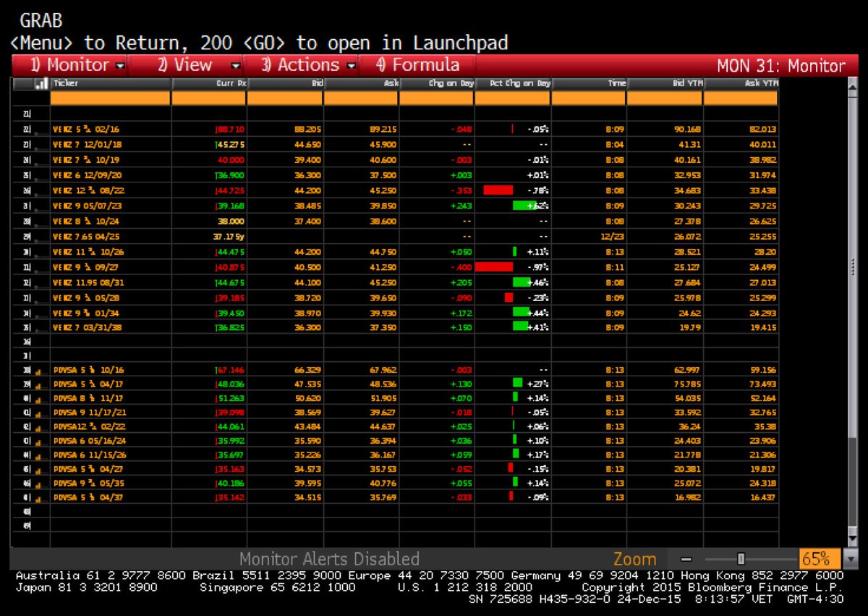Click the orange filter field under Ask YTM
868x616 pixels.
(741, 98)
